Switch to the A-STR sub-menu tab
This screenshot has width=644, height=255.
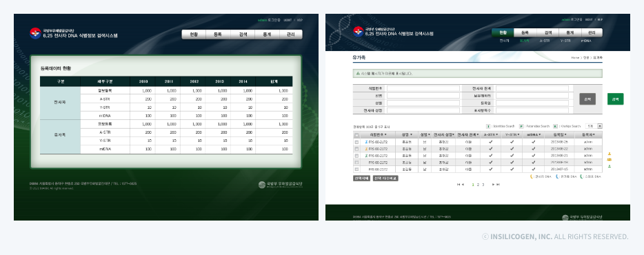tap(545, 41)
